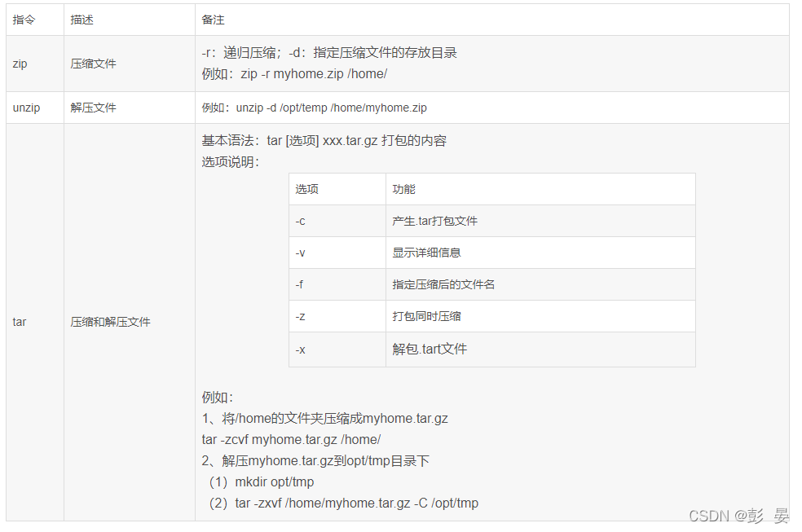Image resolution: width=802 pixels, height=532 pixels.
Task: Click the '备注' column header
Action: coord(492,20)
